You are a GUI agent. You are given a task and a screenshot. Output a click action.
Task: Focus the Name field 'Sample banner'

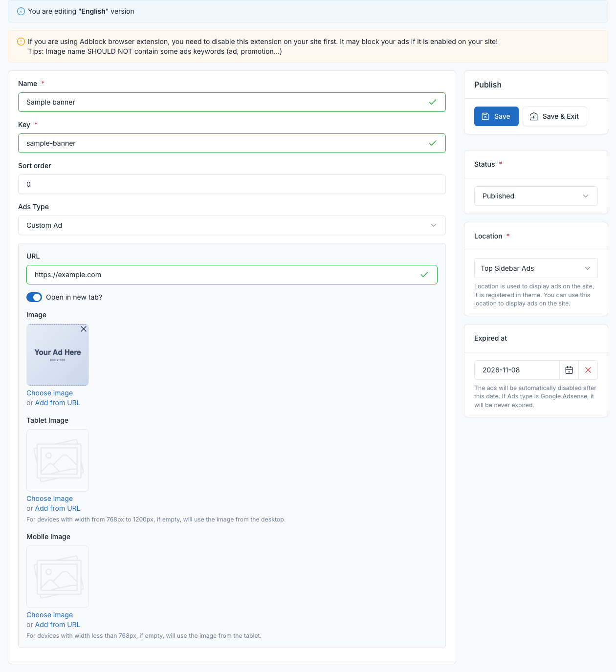tap(232, 102)
